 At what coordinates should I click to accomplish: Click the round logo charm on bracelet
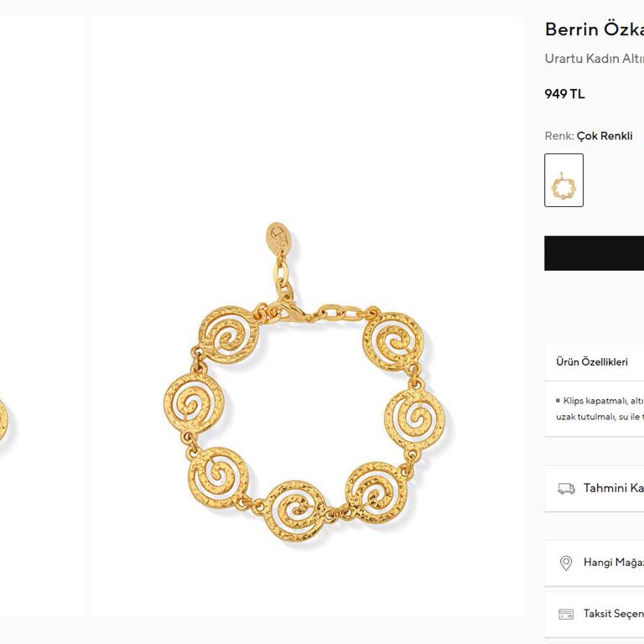278,236
